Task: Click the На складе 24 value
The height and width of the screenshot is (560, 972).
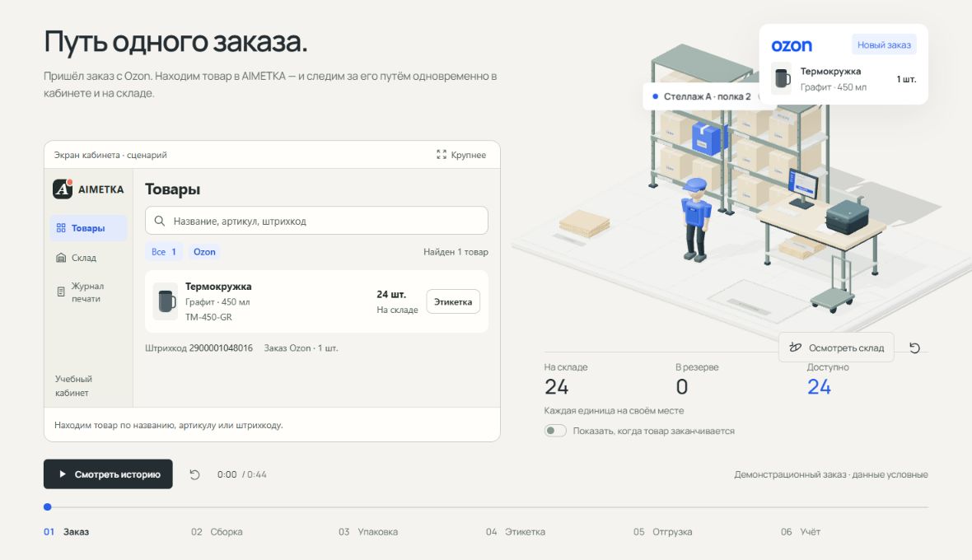Action: click(x=557, y=386)
